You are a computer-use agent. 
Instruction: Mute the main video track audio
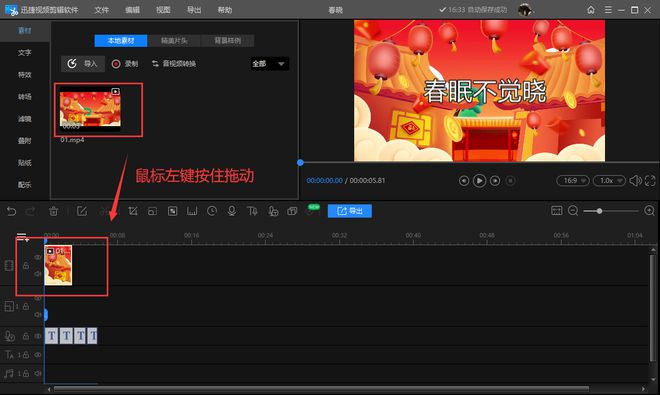[x=38, y=274]
